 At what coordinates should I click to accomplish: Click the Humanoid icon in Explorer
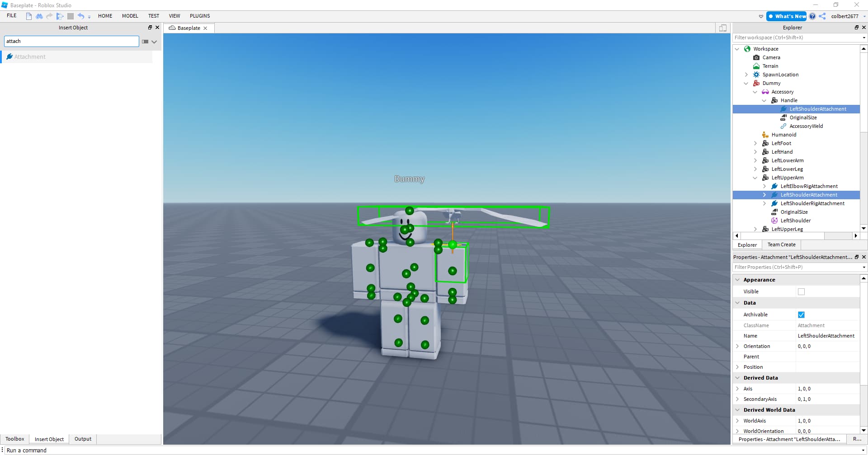click(765, 135)
